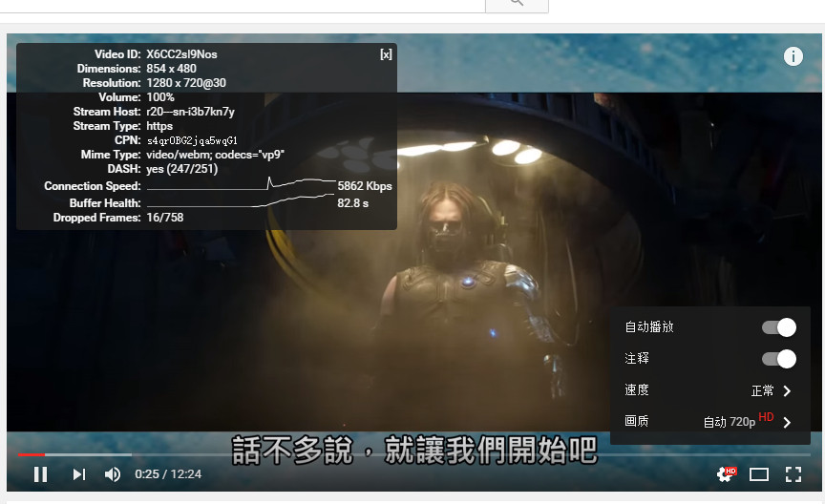This screenshot has height=504, width=825.
Task: Pause the video with the pause button
Action: point(40,474)
